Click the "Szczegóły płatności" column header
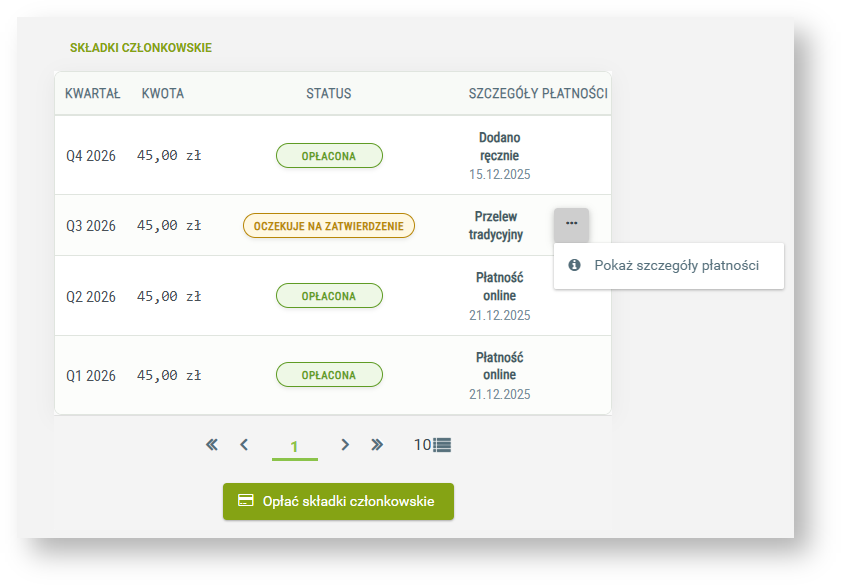Viewport: 842px width, 586px height. [538, 94]
